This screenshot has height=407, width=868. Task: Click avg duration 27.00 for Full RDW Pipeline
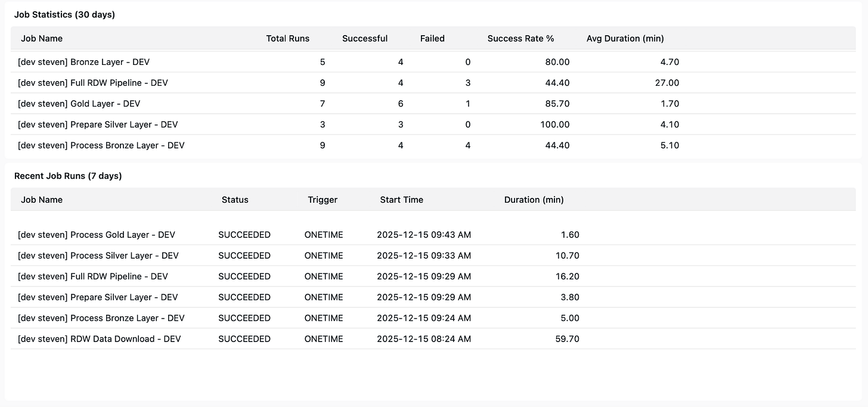coord(667,83)
